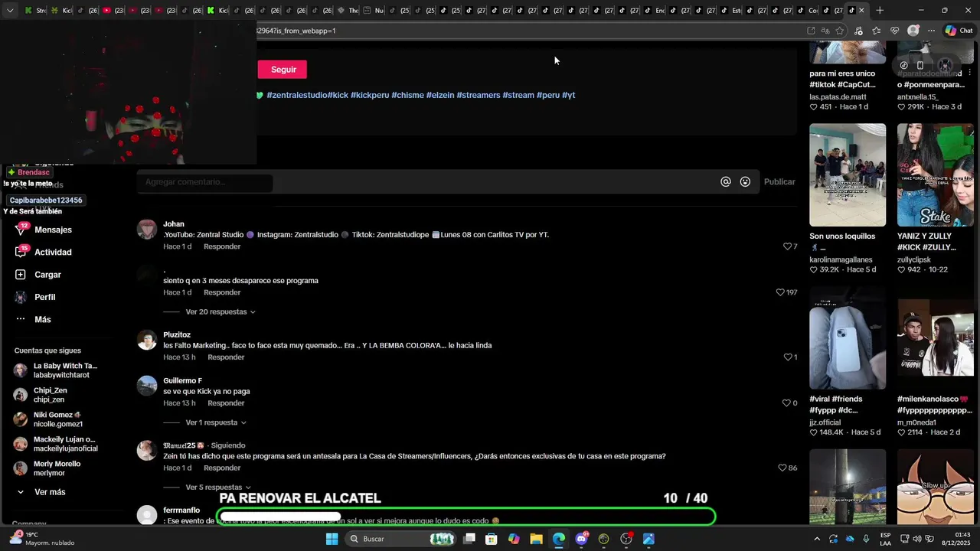Add this page to favorites star
Image resolution: width=980 pixels, height=551 pixels.
tap(840, 31)
